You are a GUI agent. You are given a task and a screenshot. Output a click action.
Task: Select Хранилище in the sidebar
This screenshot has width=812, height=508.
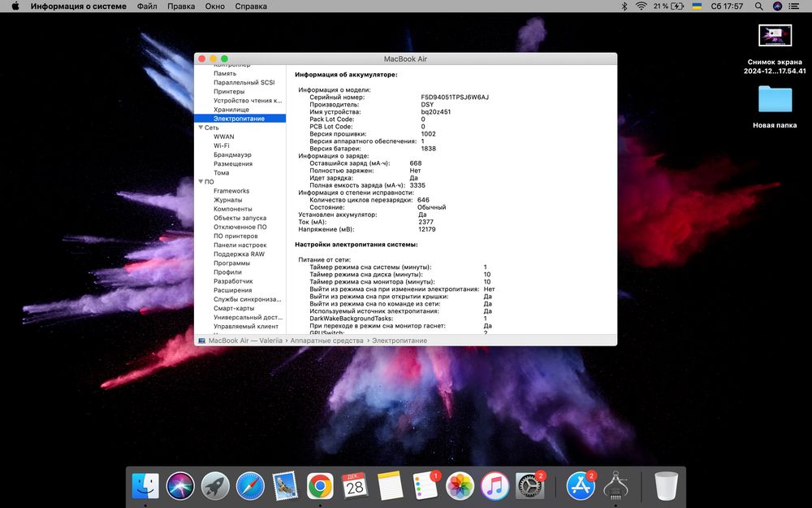[231, 110]
